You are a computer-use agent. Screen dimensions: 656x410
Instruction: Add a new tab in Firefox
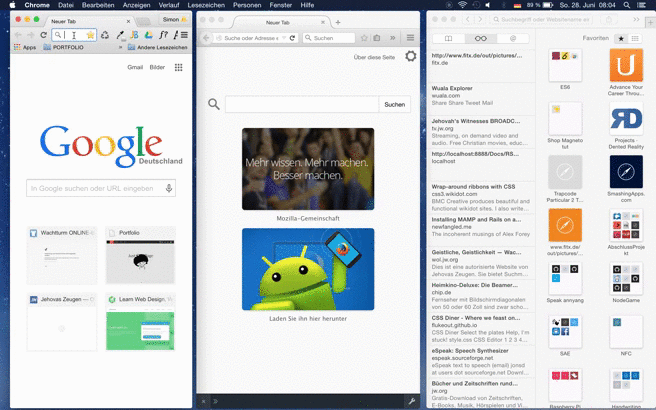[338, 23]
